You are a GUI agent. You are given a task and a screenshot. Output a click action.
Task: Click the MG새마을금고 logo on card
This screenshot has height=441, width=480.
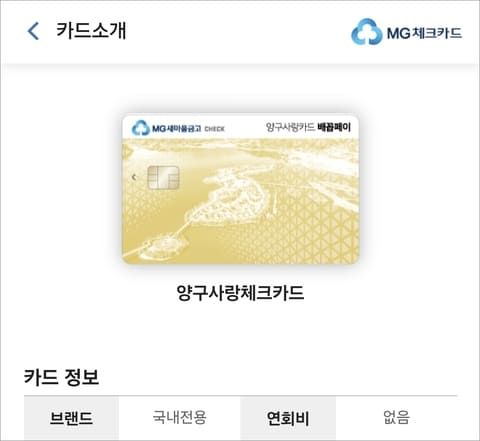[x=167, y=128]
